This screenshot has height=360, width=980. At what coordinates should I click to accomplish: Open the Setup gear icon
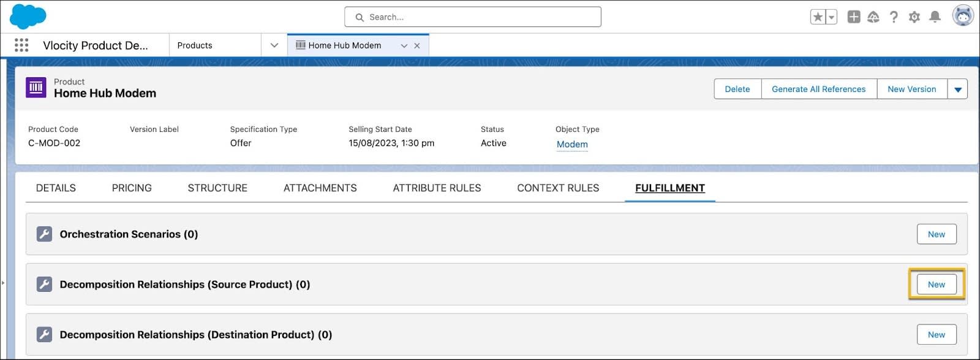[914, 17]
